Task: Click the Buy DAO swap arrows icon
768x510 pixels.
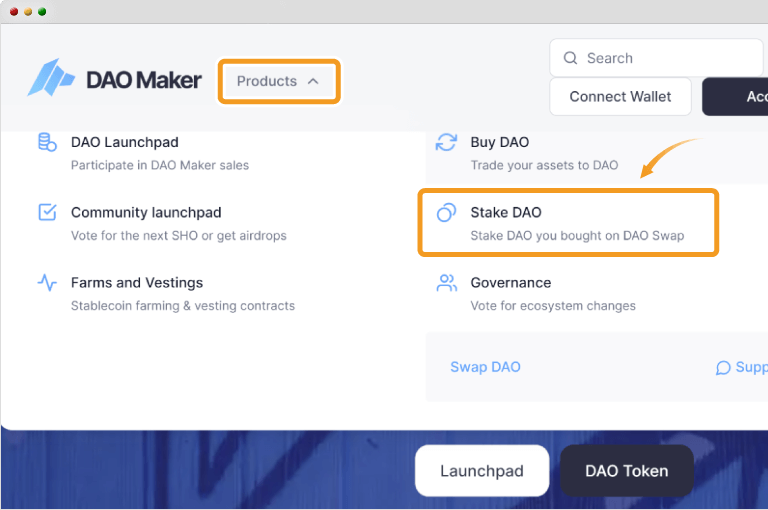Action: click(x=446, y=143)
